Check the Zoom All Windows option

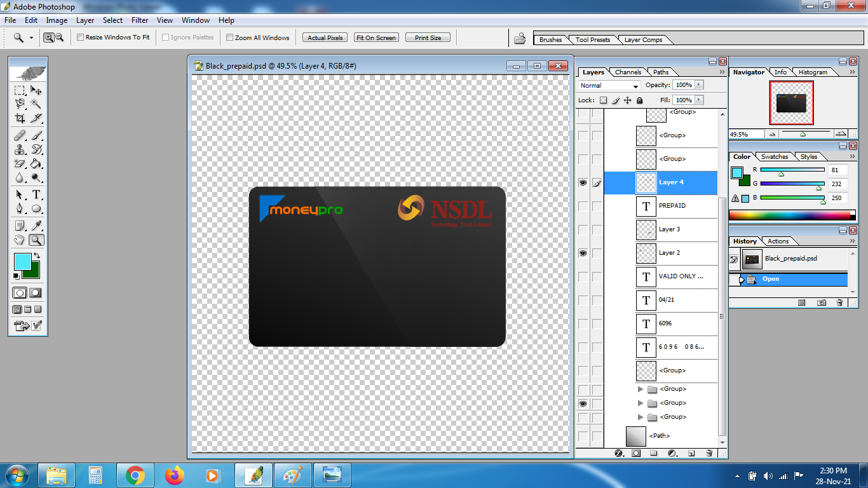pyautogui.click(x=229, y=37)
